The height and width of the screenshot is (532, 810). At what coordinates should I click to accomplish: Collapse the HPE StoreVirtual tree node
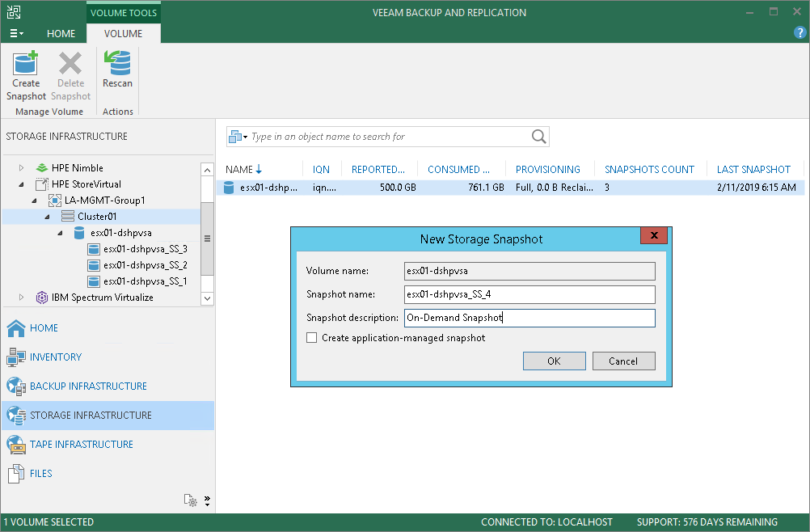point(21,184)
